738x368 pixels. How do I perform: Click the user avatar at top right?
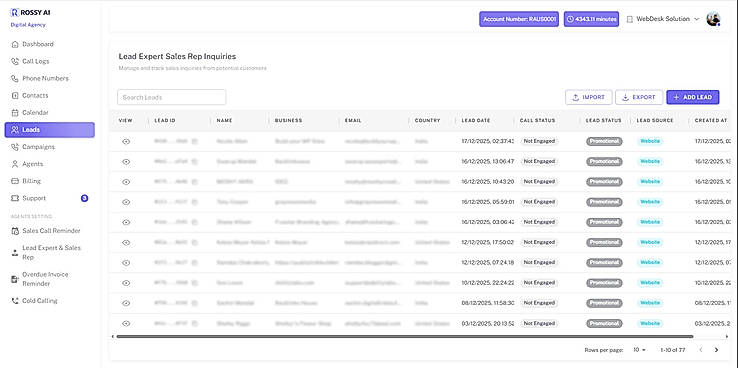pos(714,19)
